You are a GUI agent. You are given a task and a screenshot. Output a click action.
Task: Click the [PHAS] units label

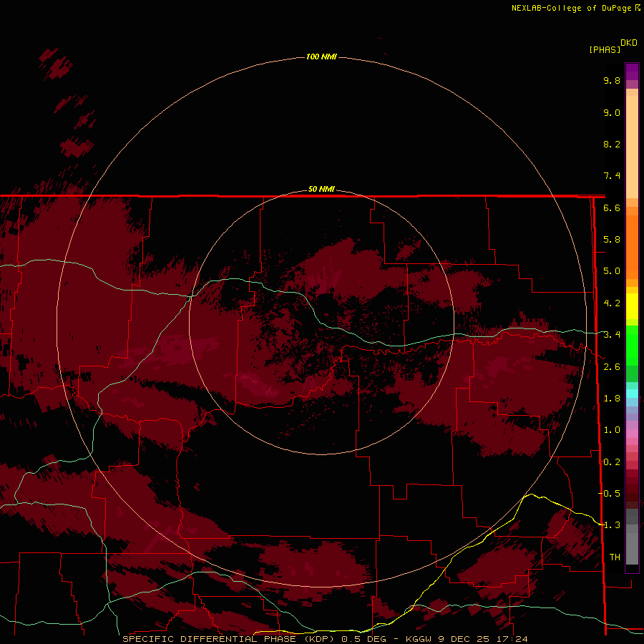605,49
